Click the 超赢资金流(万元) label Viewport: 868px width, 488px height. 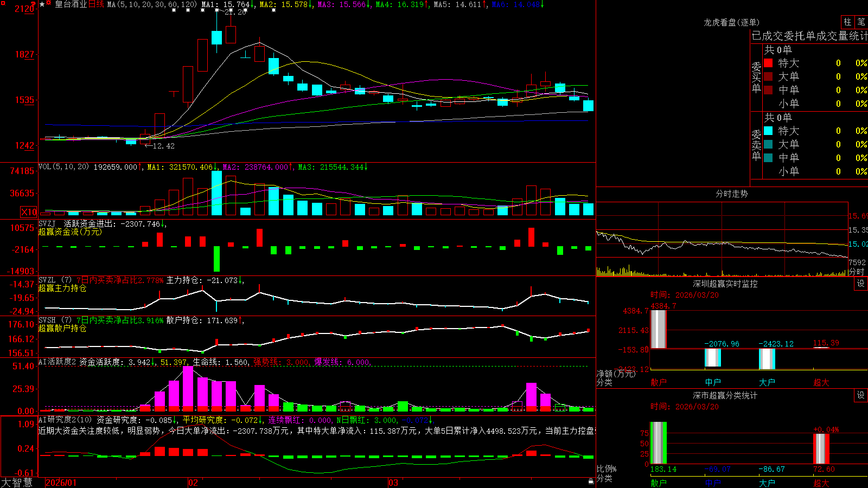point(70,232)
